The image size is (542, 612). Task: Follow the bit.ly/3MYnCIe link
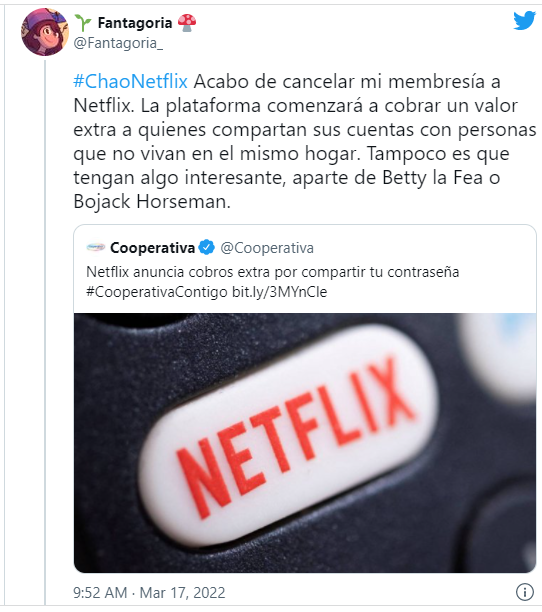[279, 292]
